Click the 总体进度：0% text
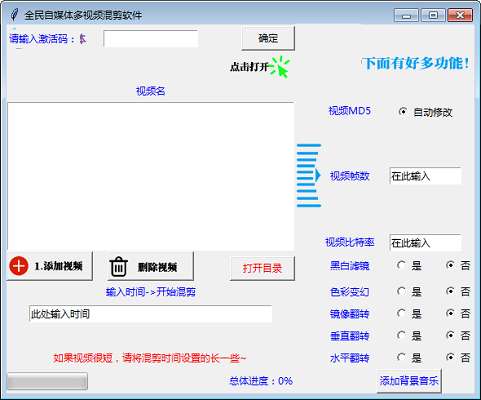481x400 pixels. (261, 381)
